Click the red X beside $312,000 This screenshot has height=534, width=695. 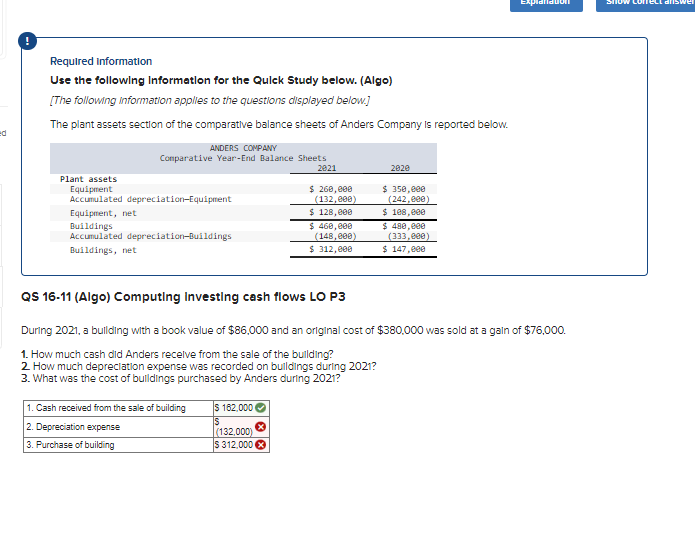point(261,445)
